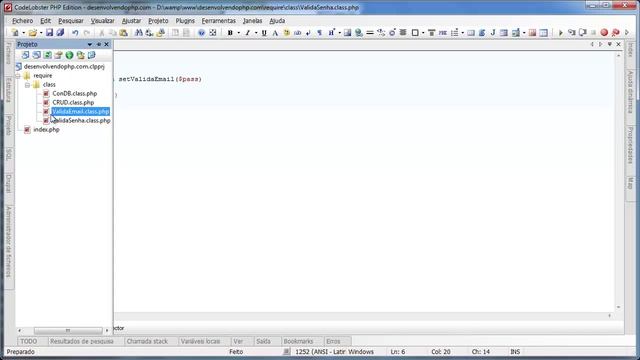Viewport: 640px width, 360px height.
Task: Click the JavaScript J toolbar icon
Action: click(x=493, y=33)
